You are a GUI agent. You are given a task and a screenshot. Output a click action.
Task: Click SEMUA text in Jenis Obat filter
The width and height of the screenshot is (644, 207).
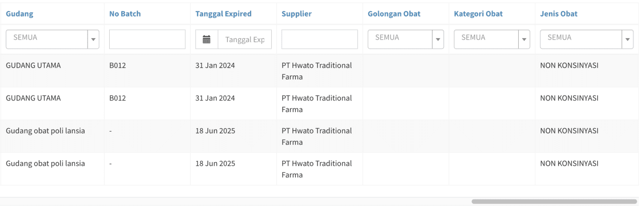tap(559, 38)
